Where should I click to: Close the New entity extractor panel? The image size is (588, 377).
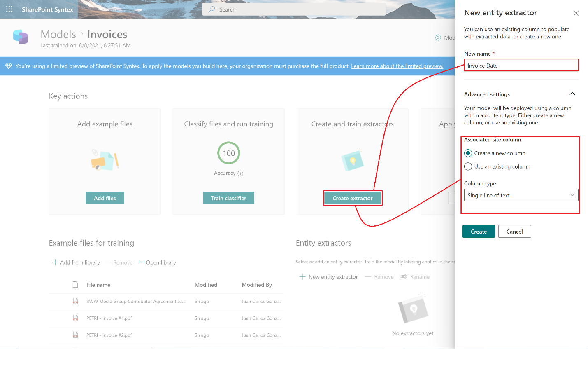pos(576,13)
